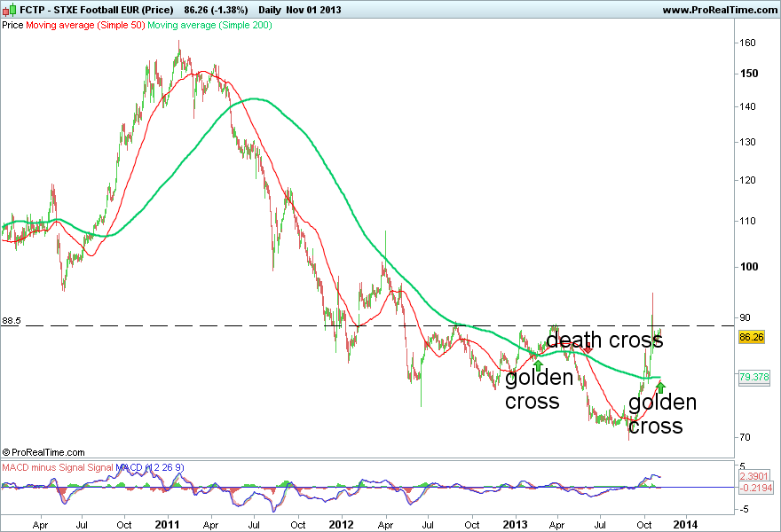Click the 130 price axis label

(x=747, y=143)
